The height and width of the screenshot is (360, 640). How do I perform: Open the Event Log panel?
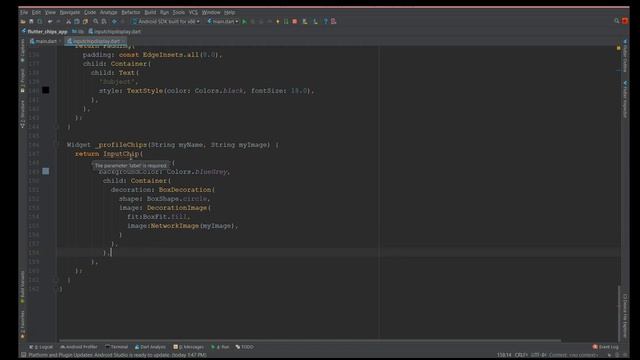606,347
